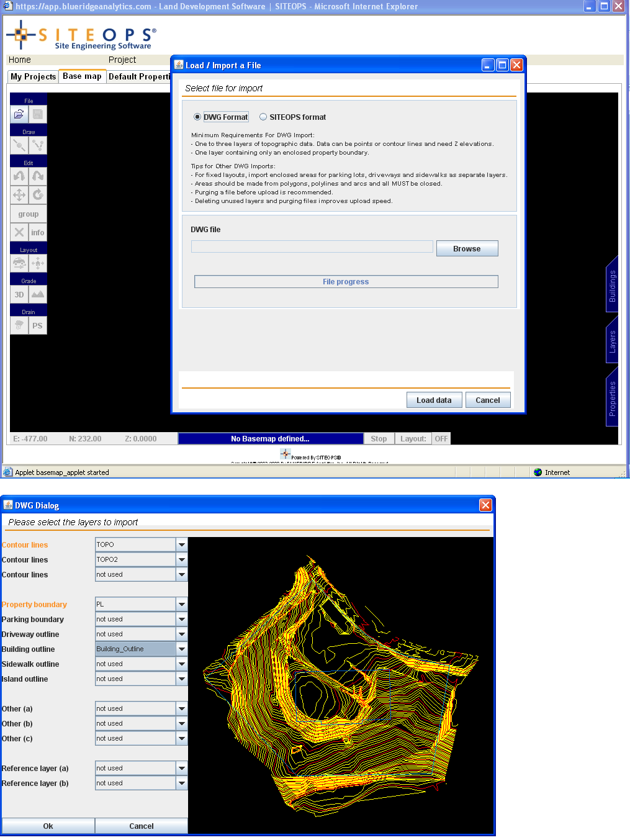Image resolution: width=630 pixels, height=840 pixels.
Task: Maximize the Load / Import a File dialog
Action: tap(502, 65)
